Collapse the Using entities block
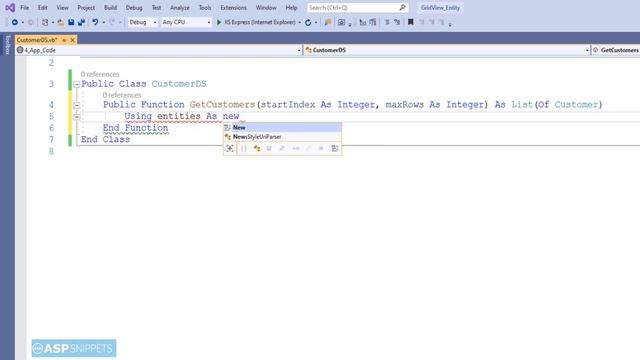This screenshot has height=360, width=640. point(76,117)
